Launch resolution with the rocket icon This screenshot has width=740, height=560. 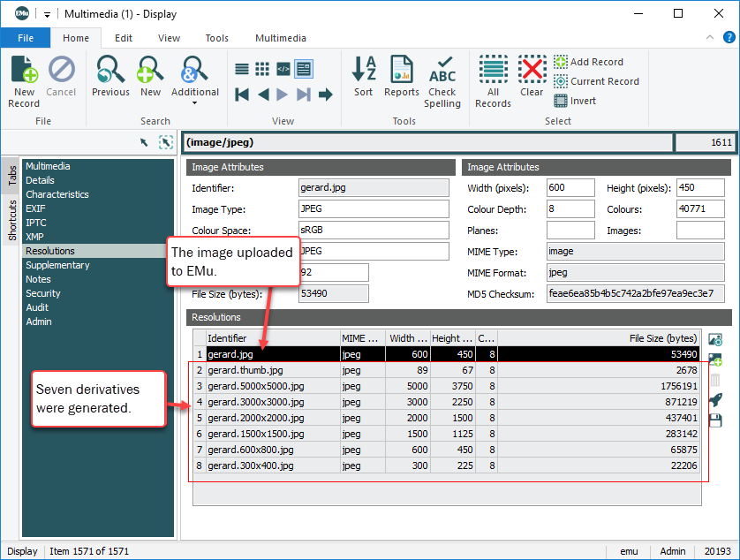click(716, 400)
